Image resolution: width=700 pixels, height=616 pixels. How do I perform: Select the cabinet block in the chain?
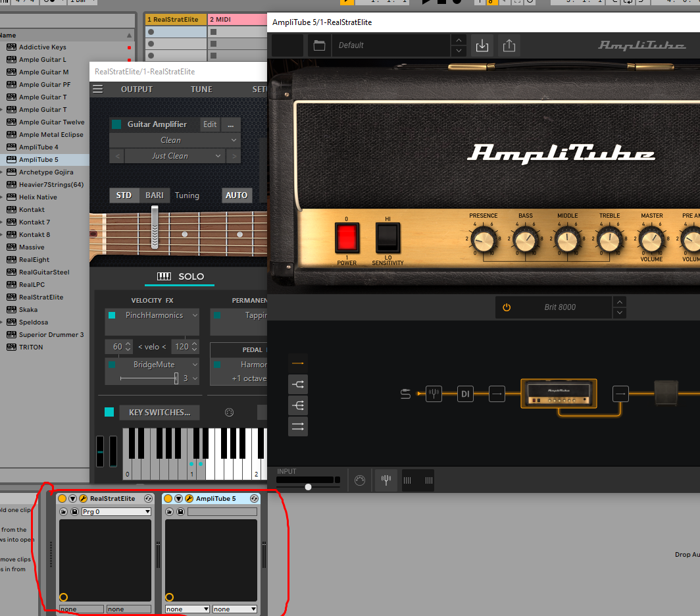pyautogui.click(x=666, y=393)
